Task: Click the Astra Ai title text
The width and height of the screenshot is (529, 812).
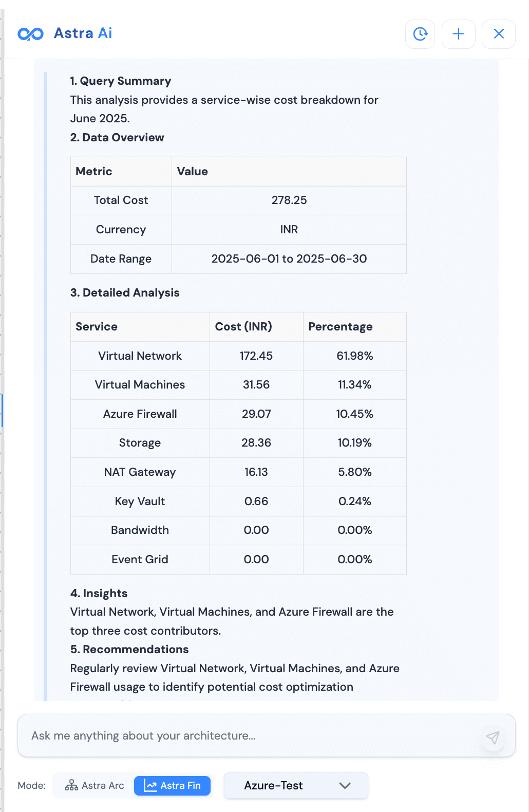Action: (83, 33)
